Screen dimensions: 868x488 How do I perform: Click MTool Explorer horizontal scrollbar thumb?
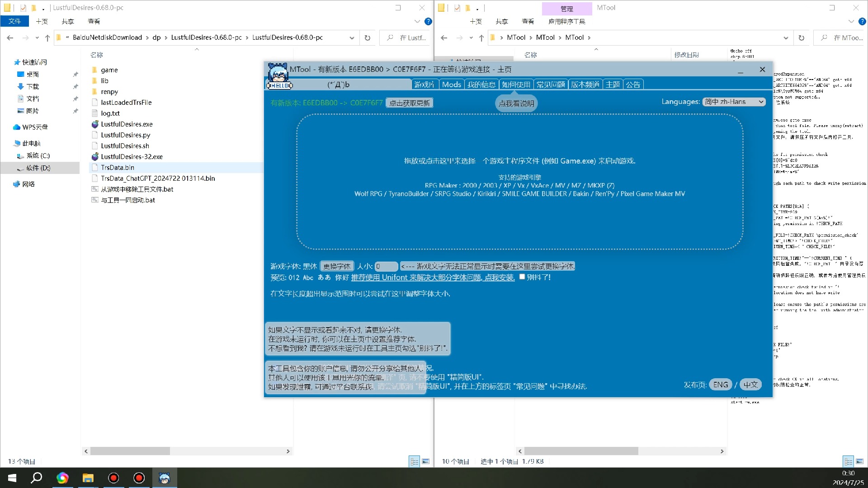click(x=581, y=451)
